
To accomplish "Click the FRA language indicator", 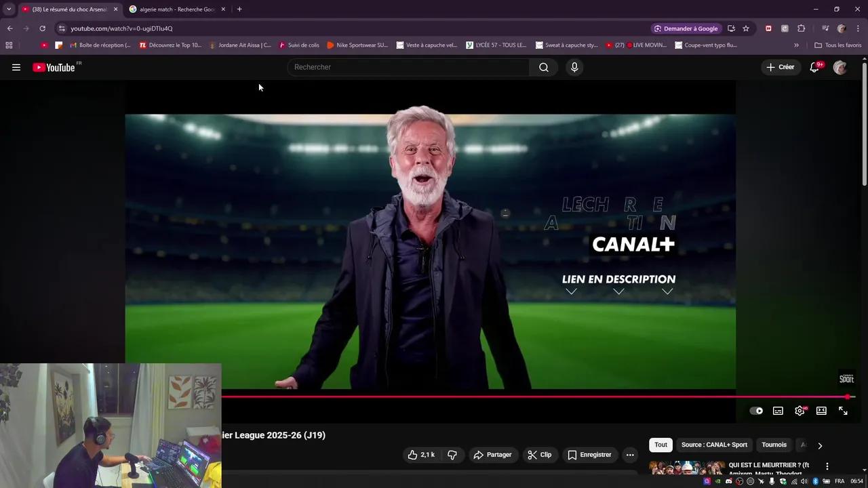I will pyautogui.click(x=840, y=481).
